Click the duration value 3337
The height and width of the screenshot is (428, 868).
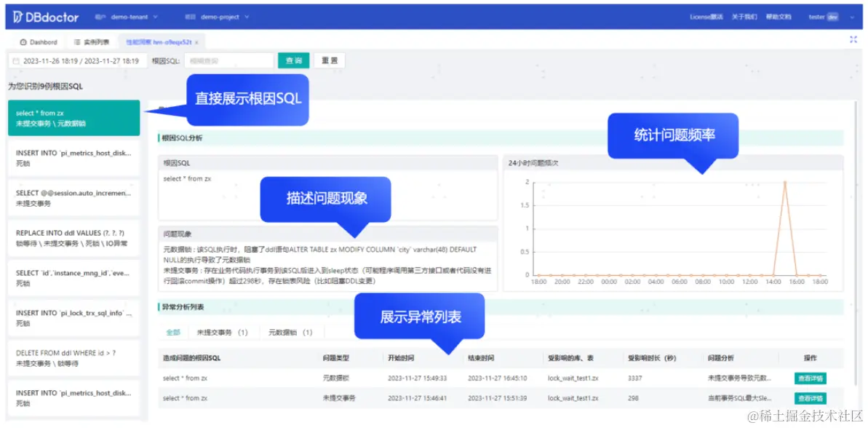[x=635, y=379]
